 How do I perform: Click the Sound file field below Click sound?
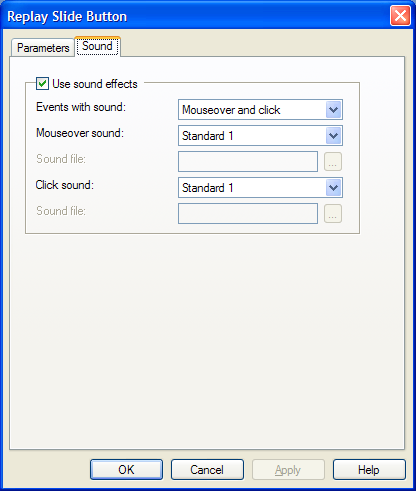click(248, 214)
